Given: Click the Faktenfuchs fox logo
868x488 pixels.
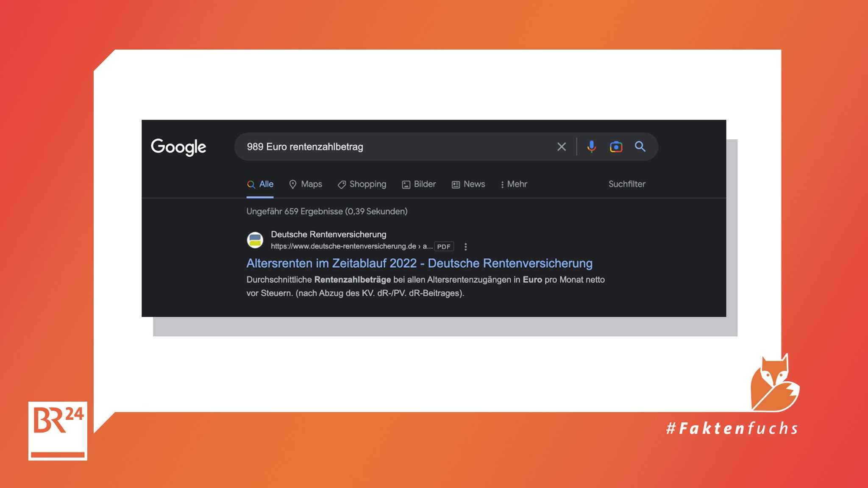Looking at the screenshot, I should pos(775,383).
